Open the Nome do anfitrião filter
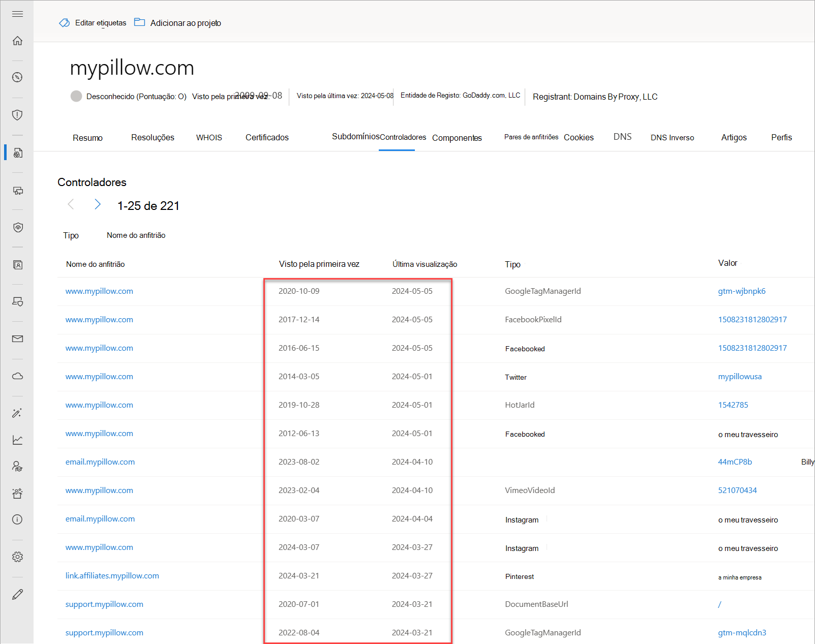This screenshot has width=815, height=644. [136, 235]
